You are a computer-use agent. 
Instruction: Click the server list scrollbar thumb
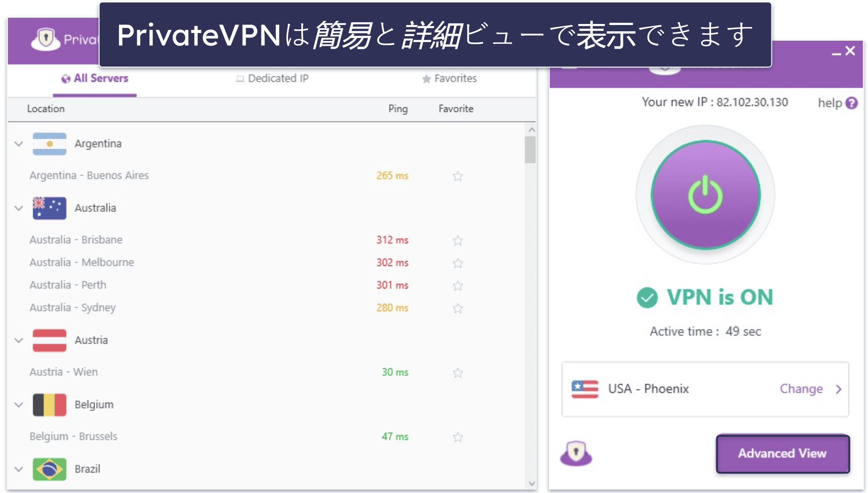[530, 150]
